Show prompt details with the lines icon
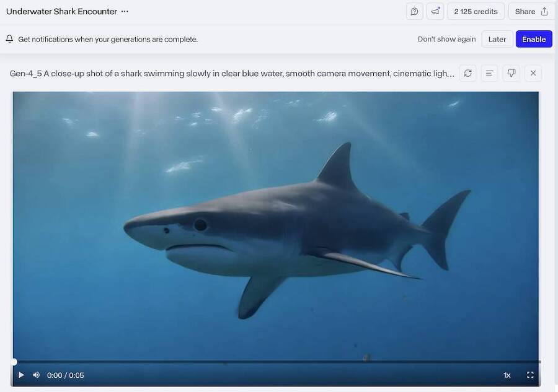Image resolution: width=558 pixels, height=392 pixels. [x=489, y=73]
